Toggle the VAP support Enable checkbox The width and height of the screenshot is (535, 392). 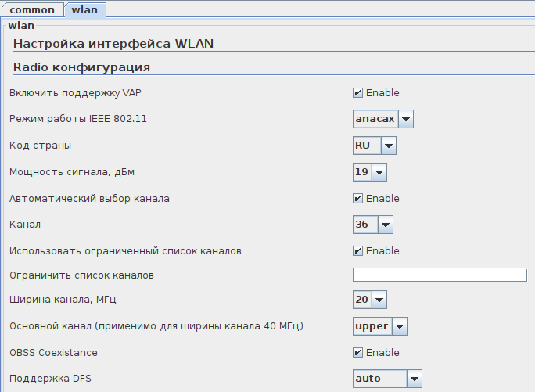pyautogui.click(x=357, y=93)
